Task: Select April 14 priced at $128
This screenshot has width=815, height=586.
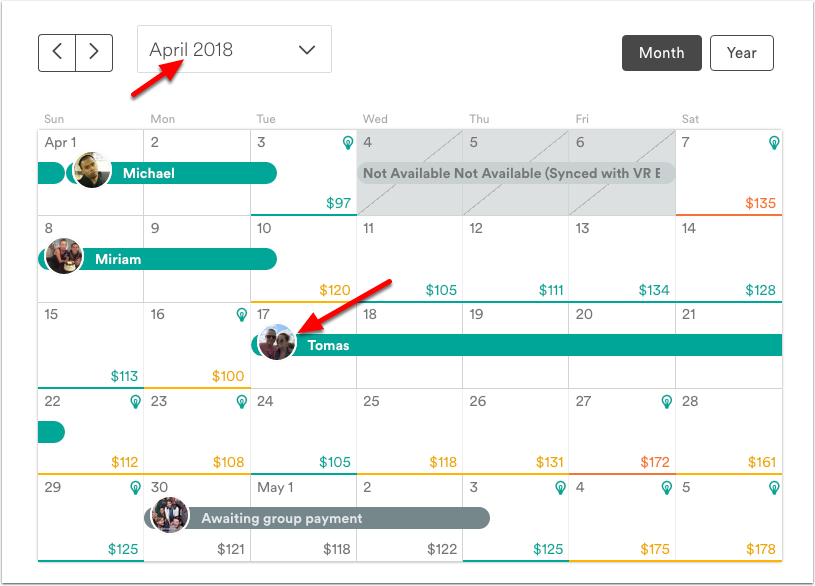Action: click(x=729, y=259)
